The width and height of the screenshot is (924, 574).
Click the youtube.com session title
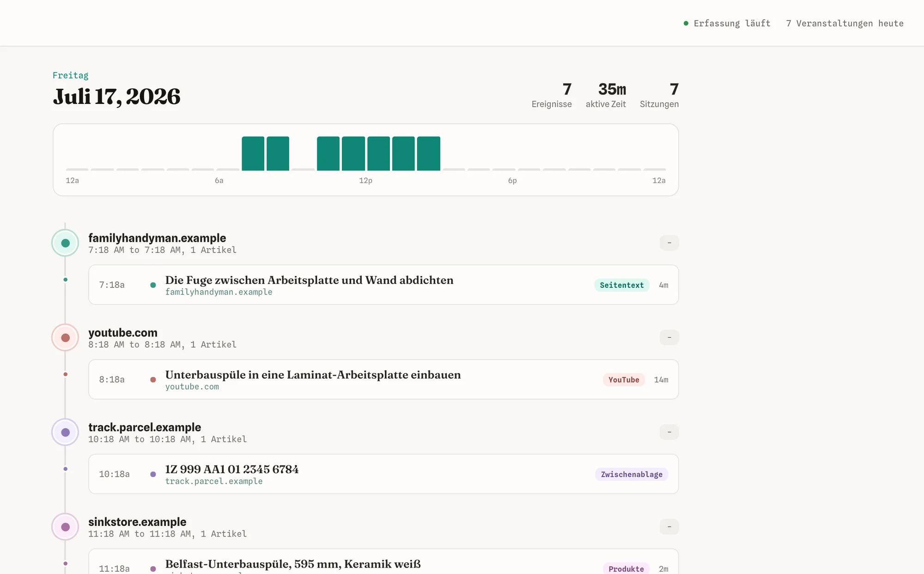(x=123, y=333)
